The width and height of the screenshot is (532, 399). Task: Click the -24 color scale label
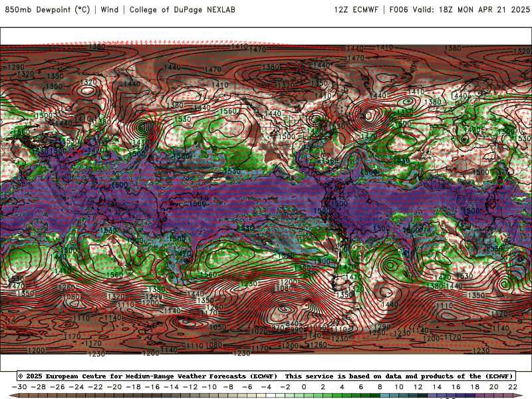point(76,387)
